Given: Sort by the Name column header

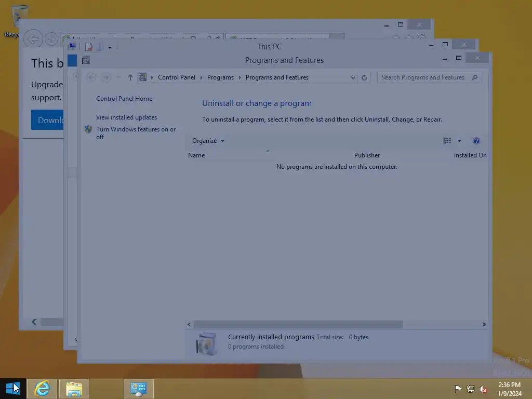Looking at the screenshot, I should pyautogui.click(x=196, y=155).
